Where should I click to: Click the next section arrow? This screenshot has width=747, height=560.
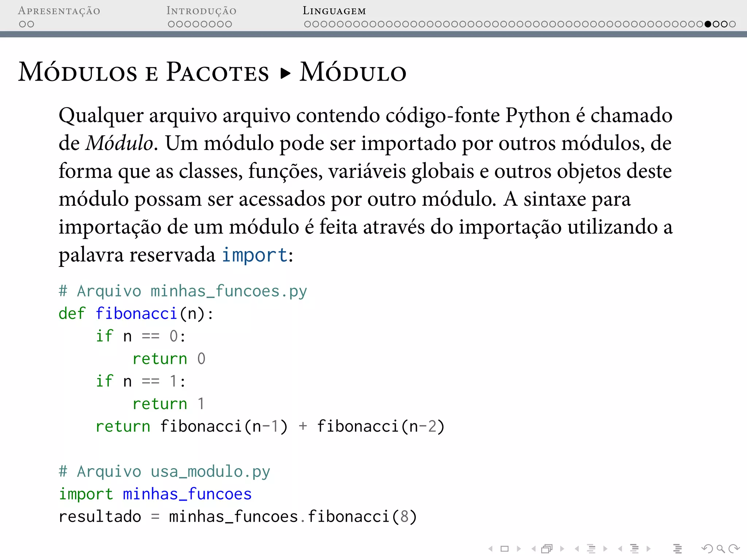click(648, 549)
